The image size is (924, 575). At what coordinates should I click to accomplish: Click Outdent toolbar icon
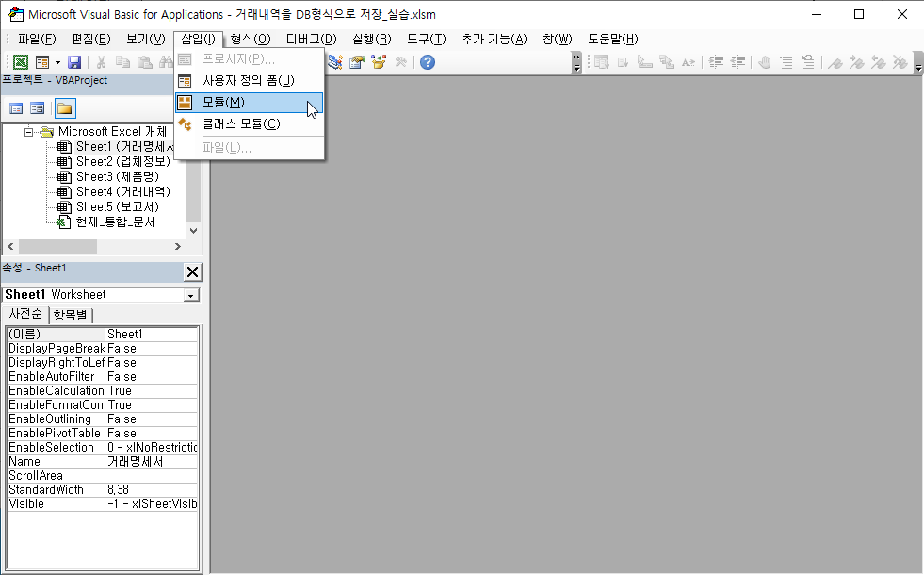pyautogui.click(x=738, y=62)
